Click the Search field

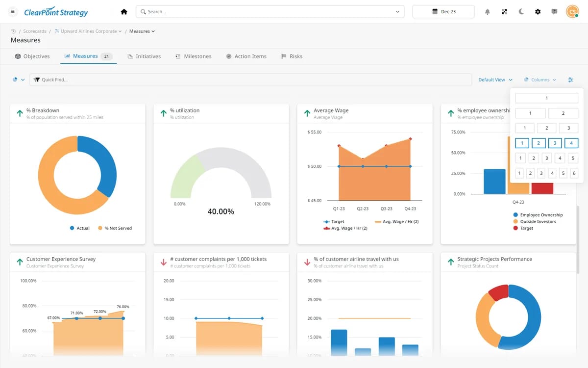(x=270, y=12)
